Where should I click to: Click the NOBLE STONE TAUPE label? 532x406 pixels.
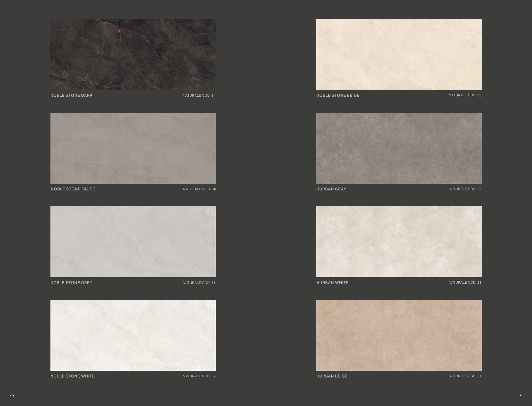[73, 189]
